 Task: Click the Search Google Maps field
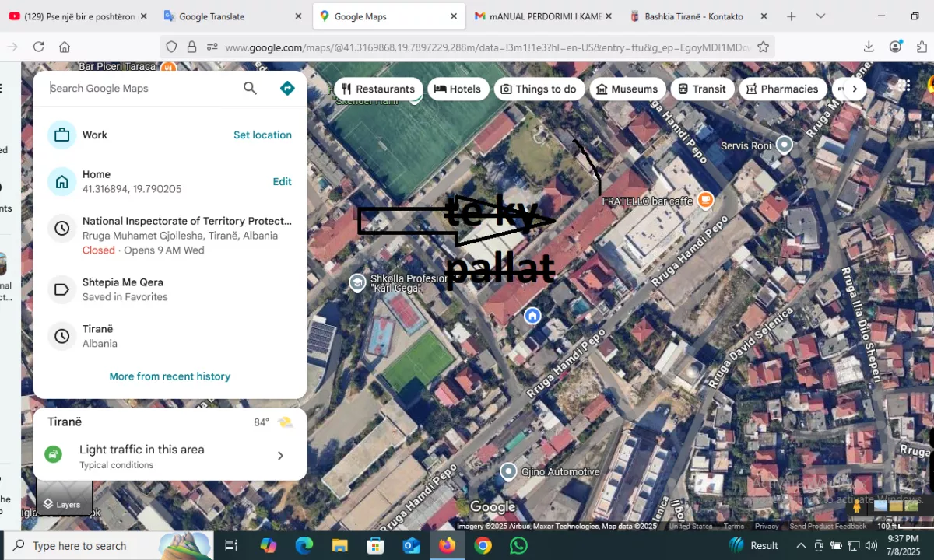[140, 88]
